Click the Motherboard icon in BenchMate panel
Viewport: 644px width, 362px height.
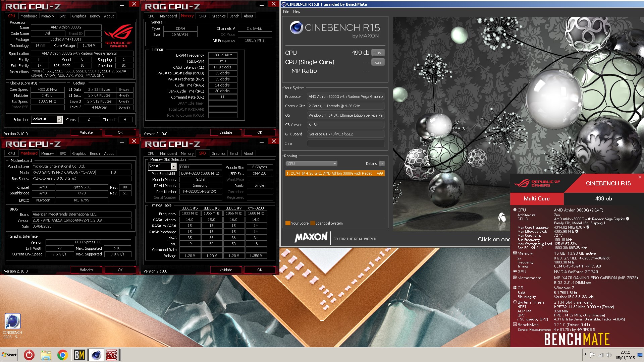pyautogui.click(x=515, y=278)
